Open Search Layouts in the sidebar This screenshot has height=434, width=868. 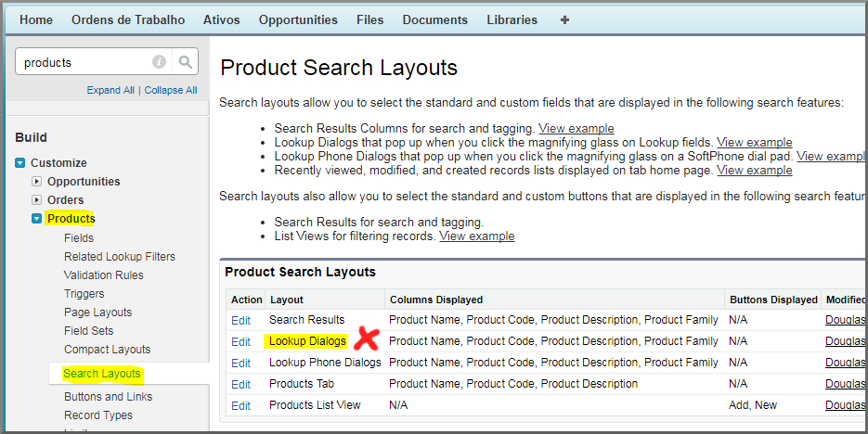[x=102, y=374]
